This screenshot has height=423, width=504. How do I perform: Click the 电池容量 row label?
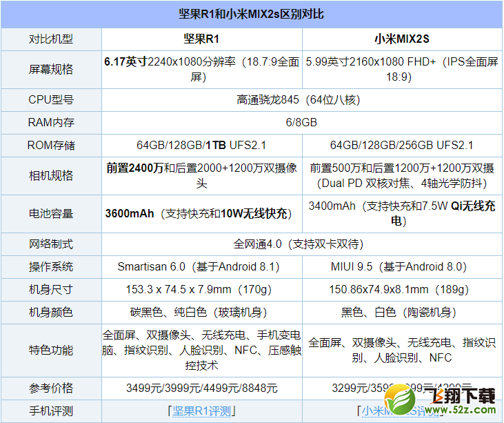51,214
